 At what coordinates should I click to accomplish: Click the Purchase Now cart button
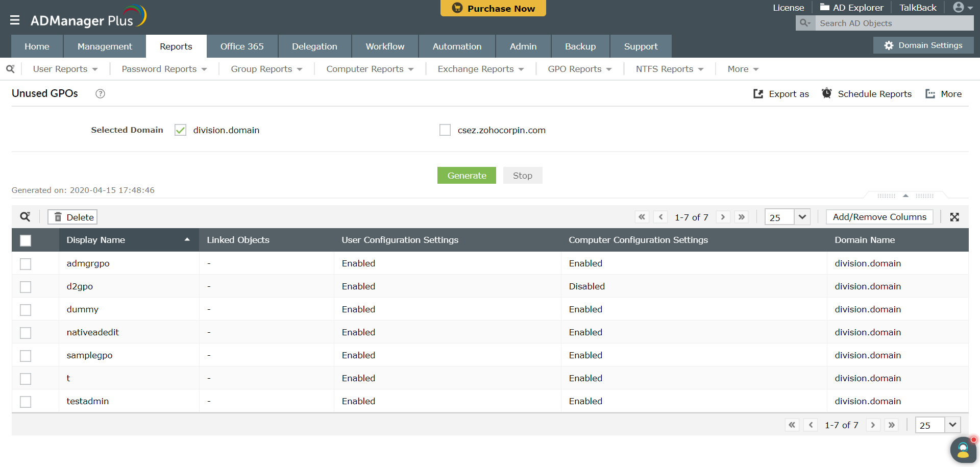pos(493,8)
